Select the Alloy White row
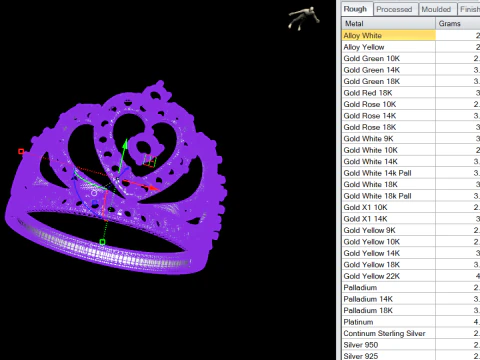Screen dimensions: 480x360 coord(411,35)
